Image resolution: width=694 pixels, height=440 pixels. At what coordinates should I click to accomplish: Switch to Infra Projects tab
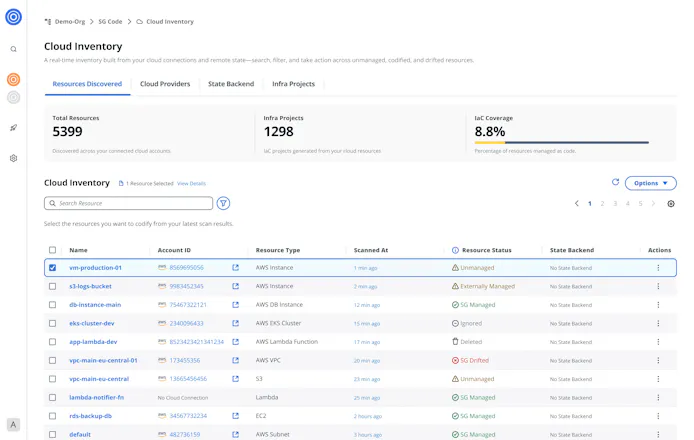[293, 84]
